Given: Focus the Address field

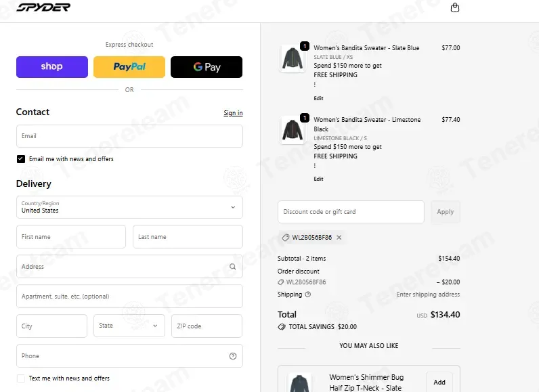Looking at the screenshot, I should [129, 267].
